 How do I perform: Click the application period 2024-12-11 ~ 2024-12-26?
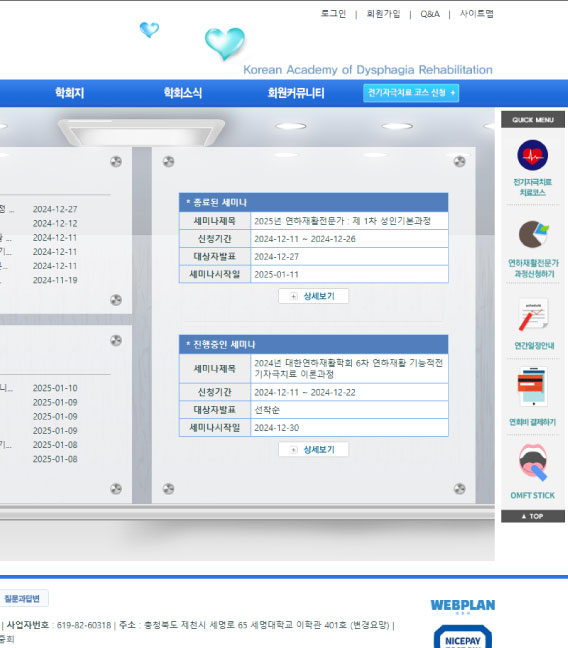click(x=305, y=239)
